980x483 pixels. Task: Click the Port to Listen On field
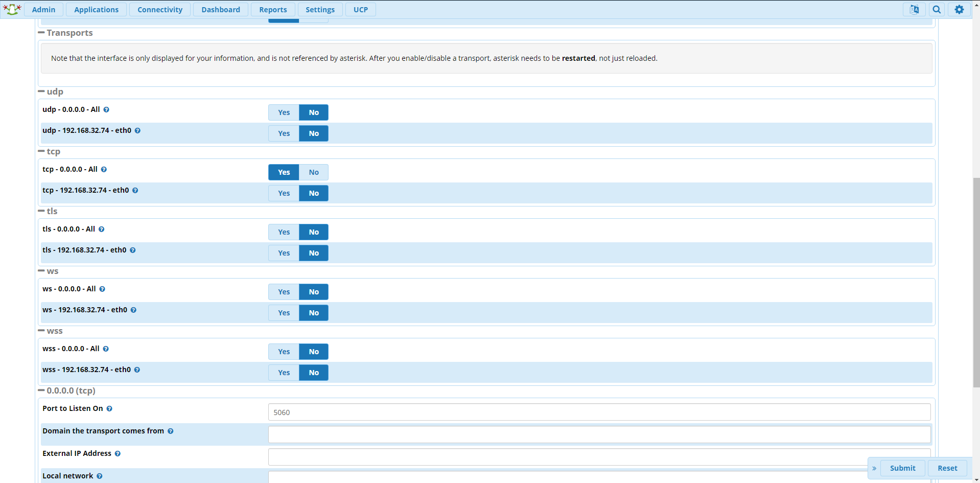(x=599, y=412)
